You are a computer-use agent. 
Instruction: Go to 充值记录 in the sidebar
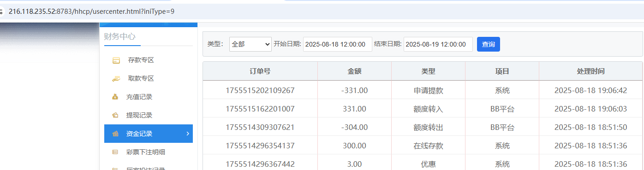pos(149,97)
